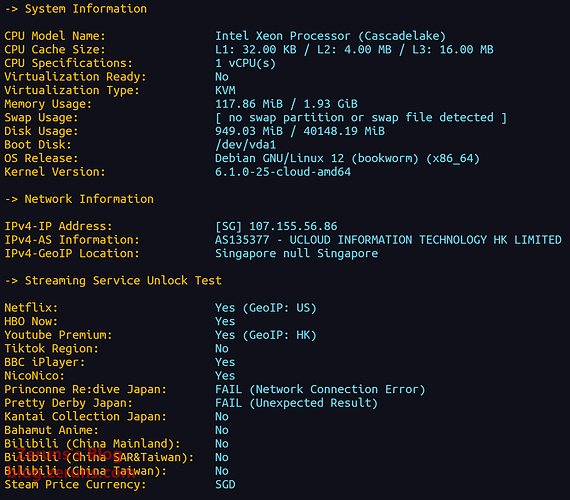This screenshot has width=570, height=500.
Task: Select the Network Information section header
Action: click(x=79, y=199)
